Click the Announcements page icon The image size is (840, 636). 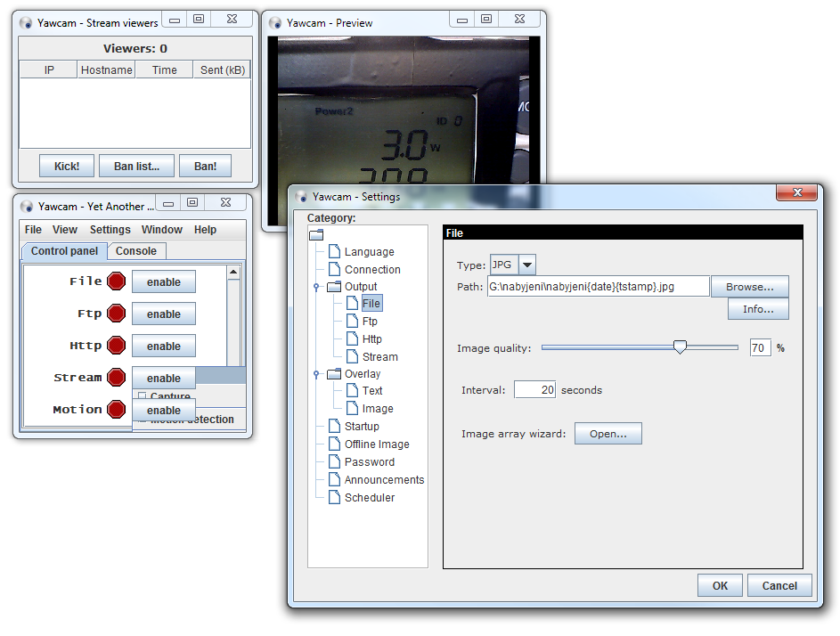click(334, 479)
